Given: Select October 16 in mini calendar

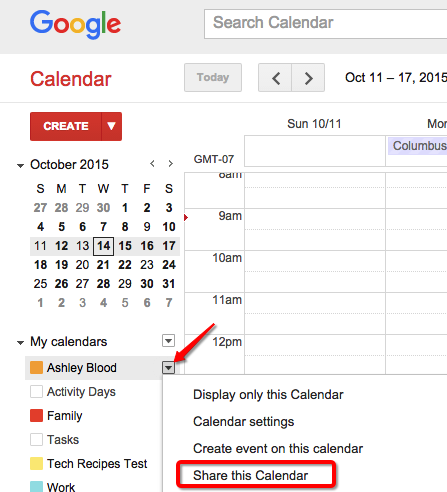Looking at the screenshot, I should click(x=147, y=246).
